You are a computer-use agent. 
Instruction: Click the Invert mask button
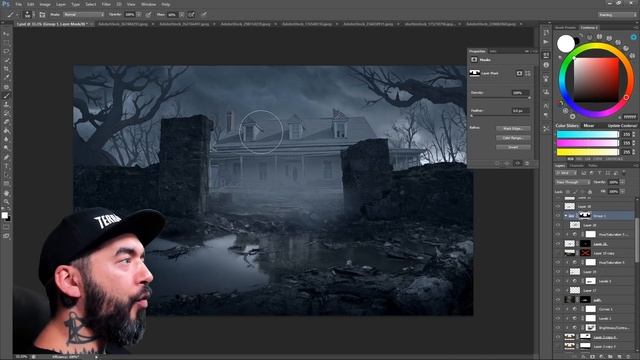513,147
